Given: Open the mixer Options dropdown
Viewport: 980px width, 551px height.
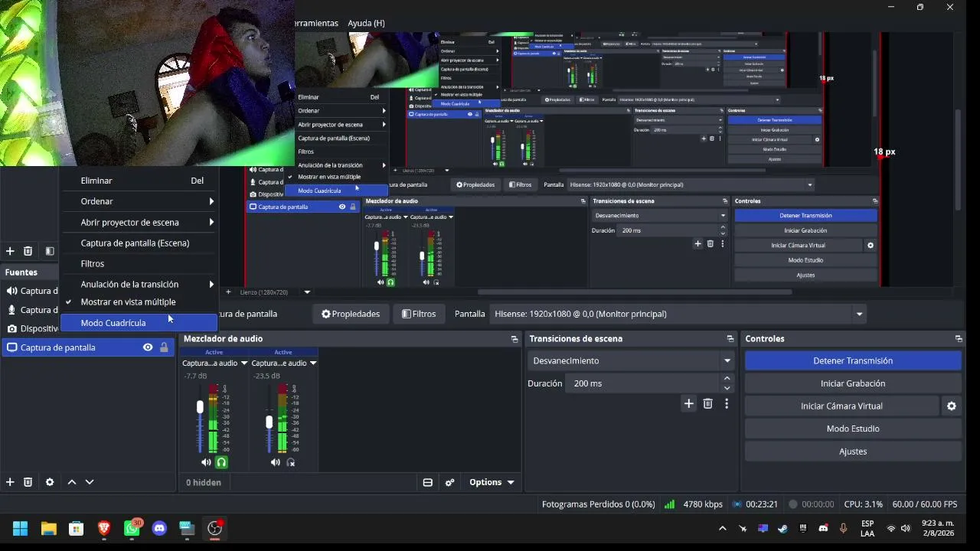Looking at the screenshot, I should tap(492, 482).
